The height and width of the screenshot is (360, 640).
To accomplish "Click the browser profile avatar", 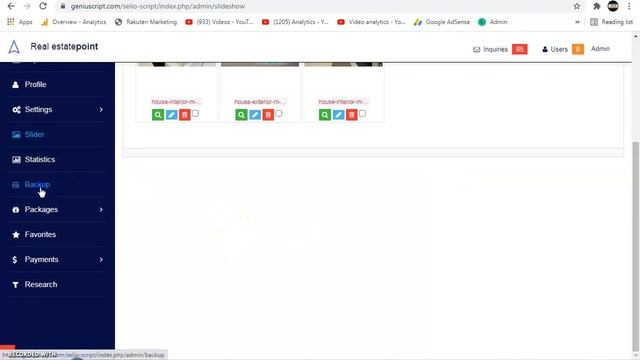I will [x=613, y=6].
